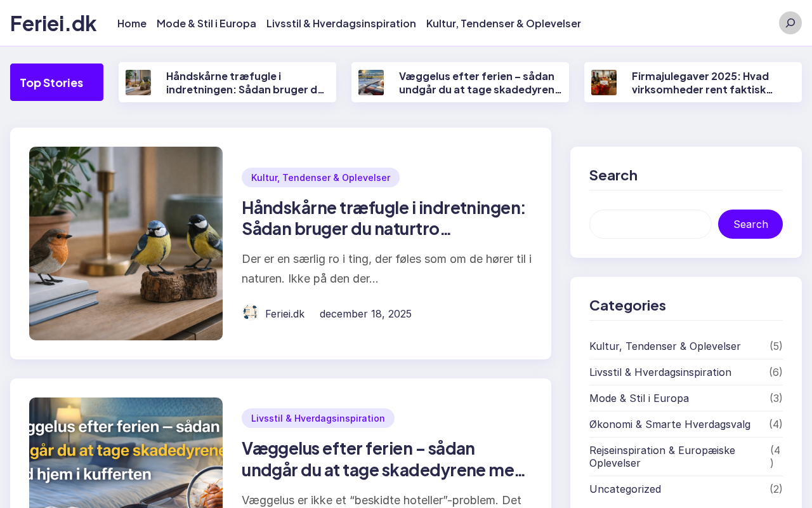Open Mode & Stil i Europa menu
Viewport: 812px width, 508px height.
click(x=206, y=23)
